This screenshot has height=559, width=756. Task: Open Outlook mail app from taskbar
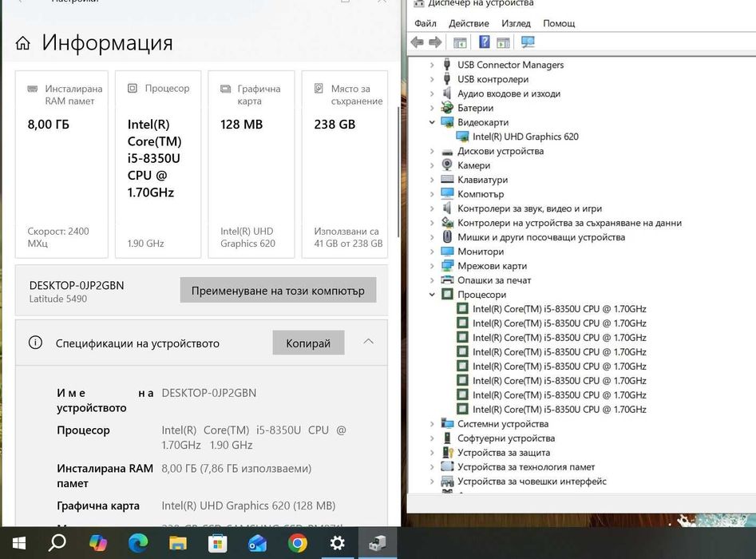point(258,544)
